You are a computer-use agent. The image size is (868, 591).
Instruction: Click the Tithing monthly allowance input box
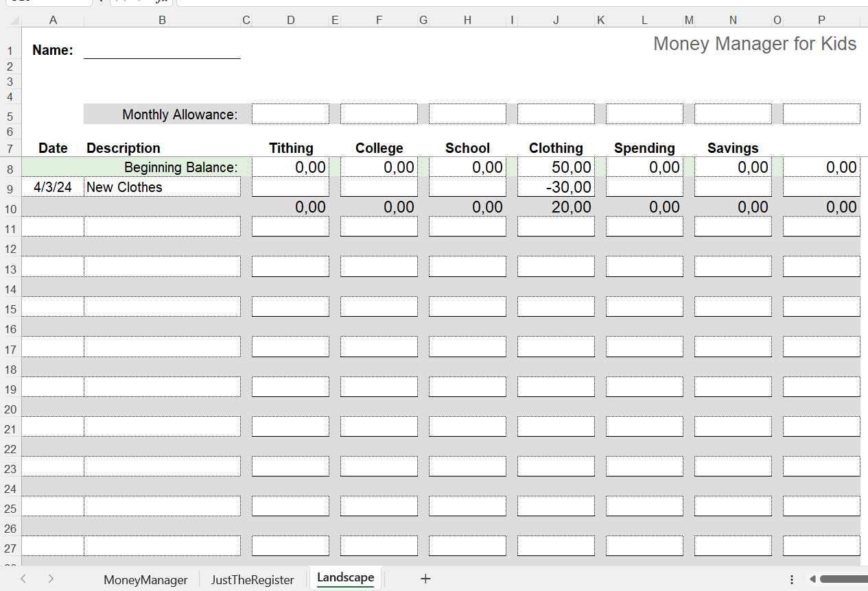click(x=290, y=114)
